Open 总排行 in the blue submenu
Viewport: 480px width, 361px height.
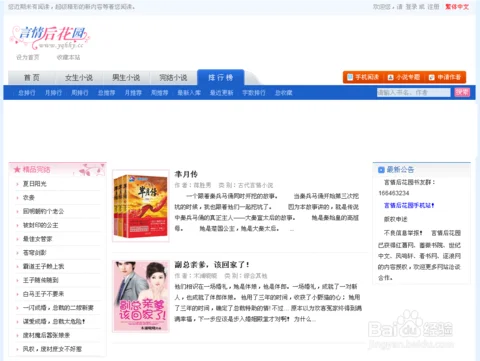[27, 93]
